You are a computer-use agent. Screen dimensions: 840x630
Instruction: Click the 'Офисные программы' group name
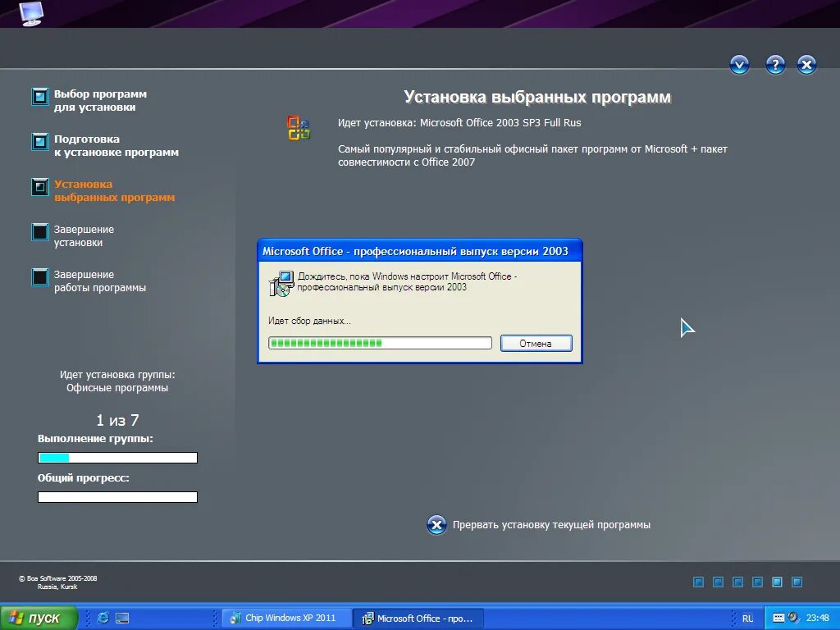[117, 388]
